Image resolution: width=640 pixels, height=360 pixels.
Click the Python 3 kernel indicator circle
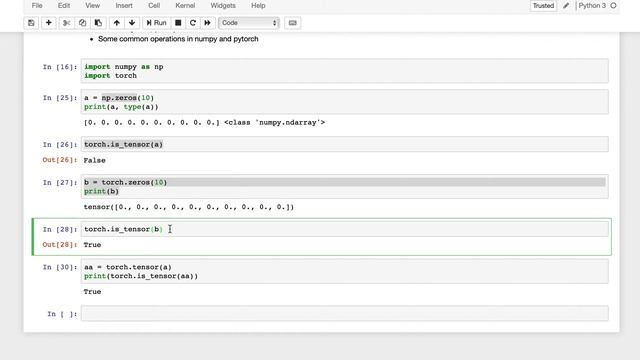point(613,6)
